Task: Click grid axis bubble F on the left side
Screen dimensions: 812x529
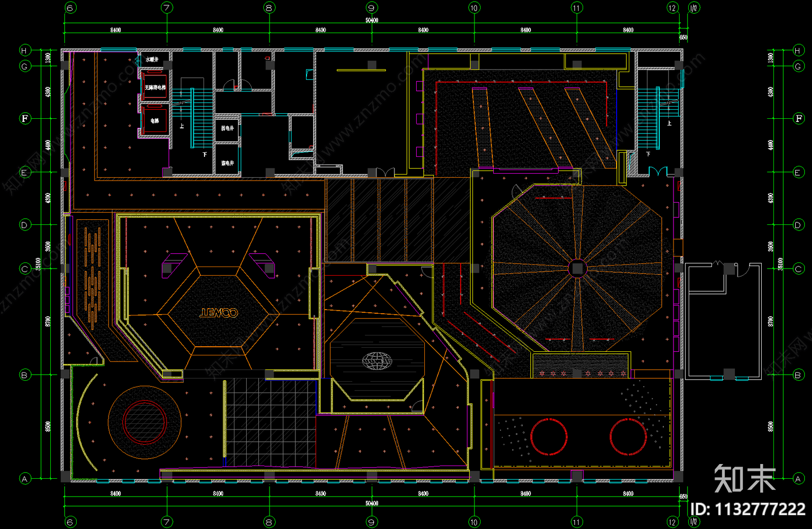Action: (24, 118)
